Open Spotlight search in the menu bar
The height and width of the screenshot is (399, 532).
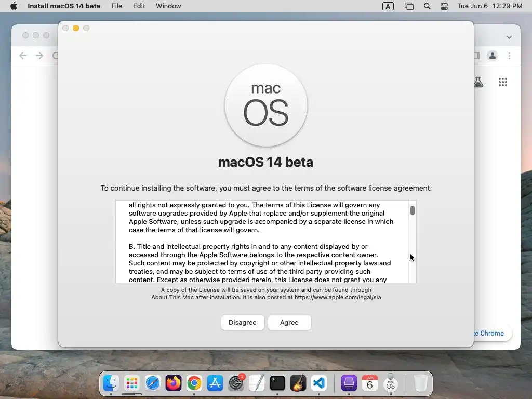[427, 6]
